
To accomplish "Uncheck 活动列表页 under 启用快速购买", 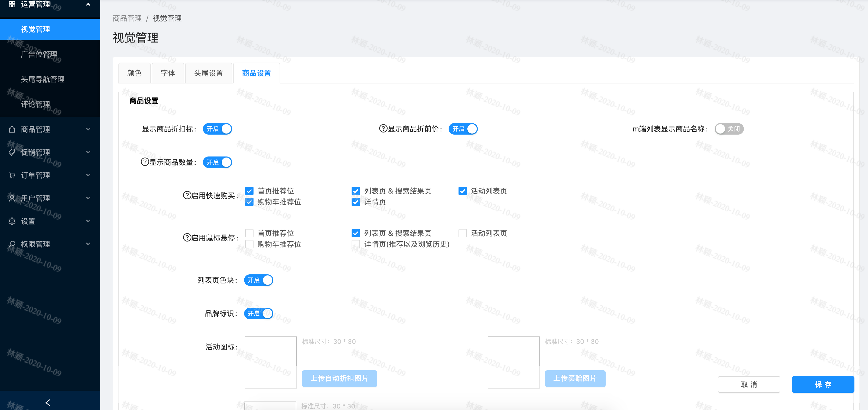I will tap(463, 191).
